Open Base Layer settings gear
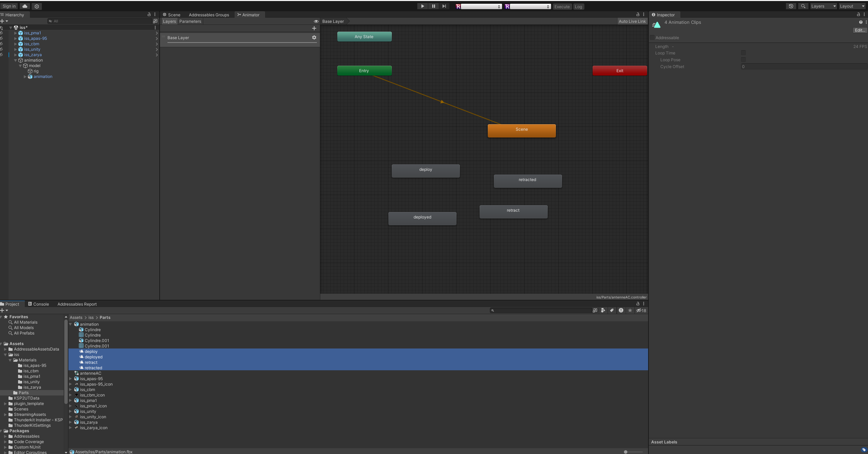 click(314, 37)
